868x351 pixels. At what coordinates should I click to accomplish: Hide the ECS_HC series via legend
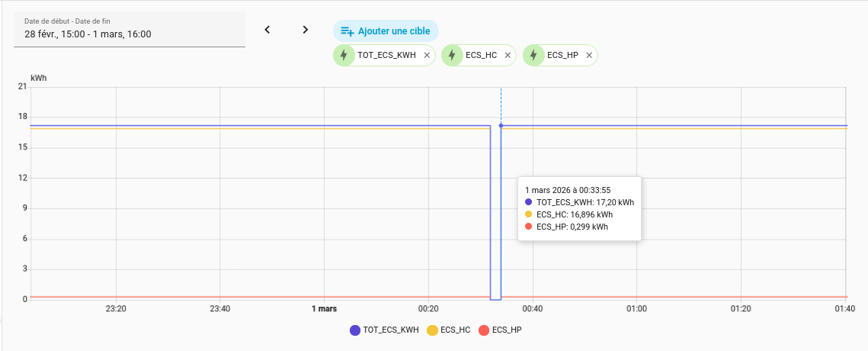[456, 330]
